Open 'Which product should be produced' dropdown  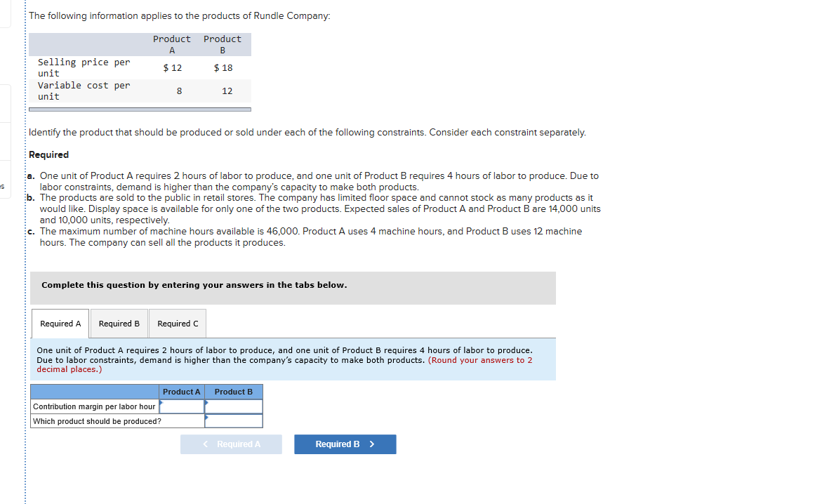click(234, 420)
